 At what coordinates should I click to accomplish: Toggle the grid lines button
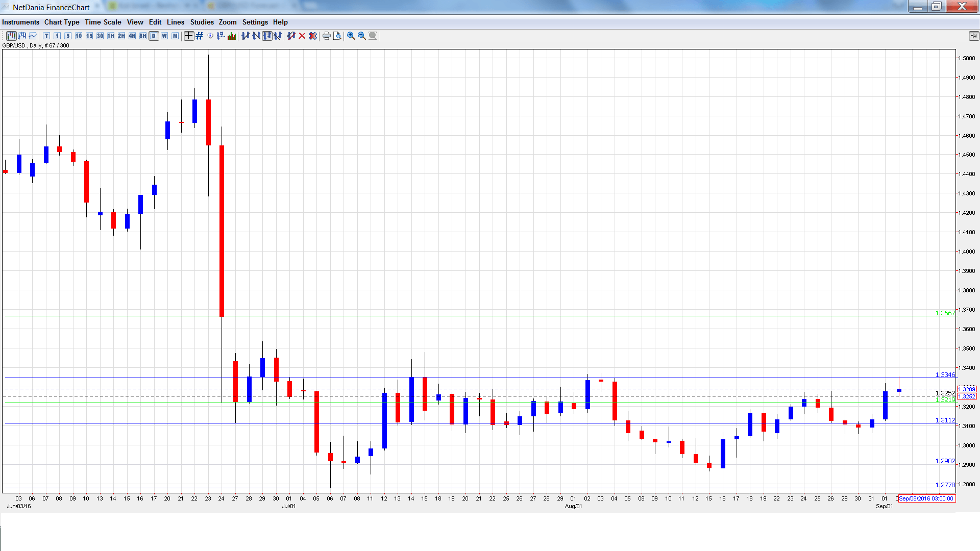200,36
